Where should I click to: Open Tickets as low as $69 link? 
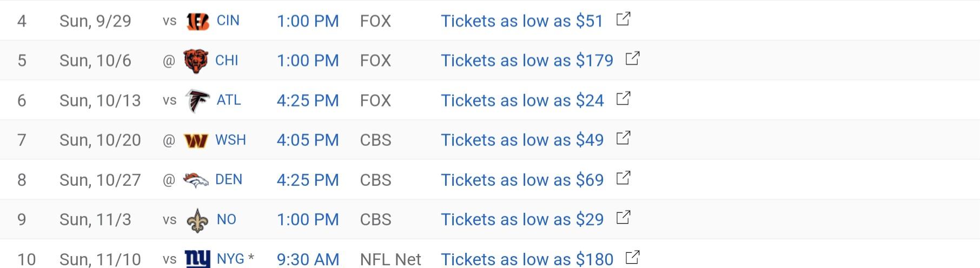point(522,180)
